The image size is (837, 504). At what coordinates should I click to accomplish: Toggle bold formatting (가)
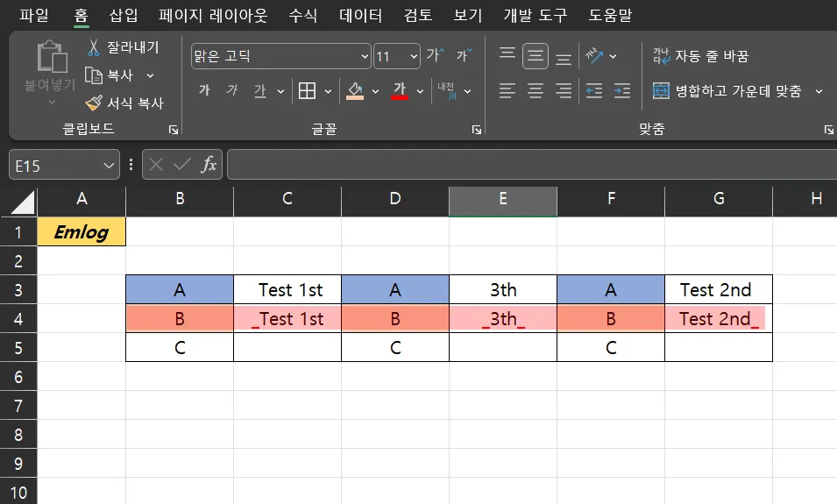(204, 90)
